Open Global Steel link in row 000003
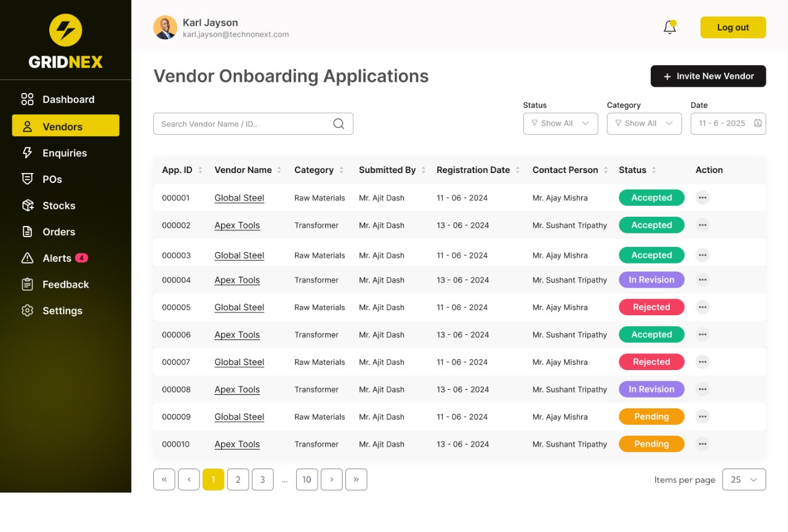Image resolution: width=788 pixels, height=532 pixels. (x=239, y=256)
